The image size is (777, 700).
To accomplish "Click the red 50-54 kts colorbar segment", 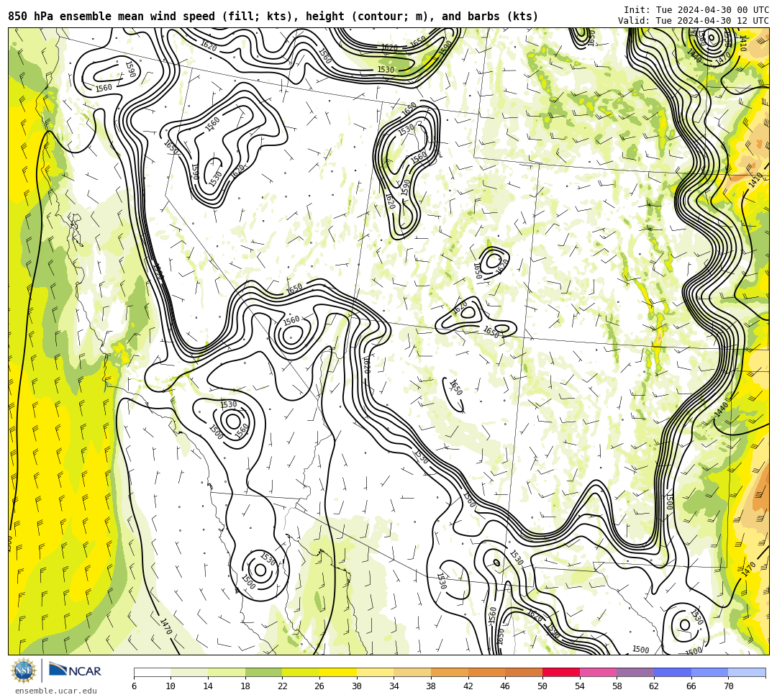I will (x=561, y=672).
